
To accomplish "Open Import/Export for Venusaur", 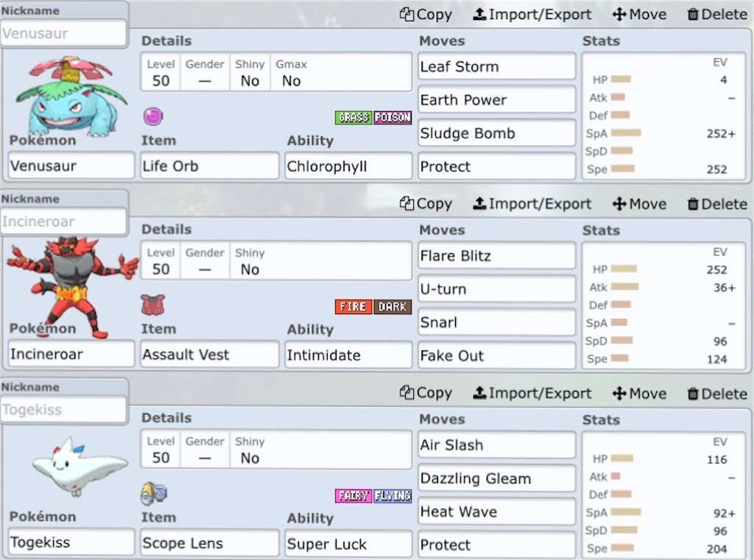I will (x=532, y=15).
